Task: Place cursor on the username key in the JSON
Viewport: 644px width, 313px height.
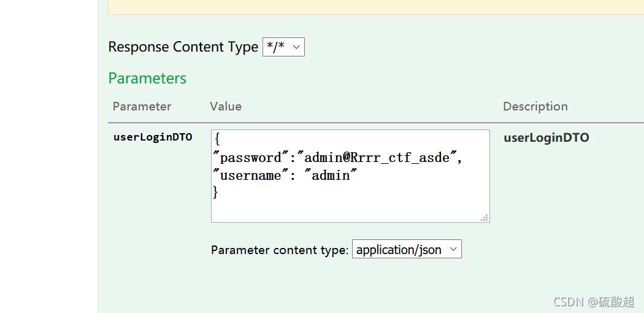Action: pos(250,176)
